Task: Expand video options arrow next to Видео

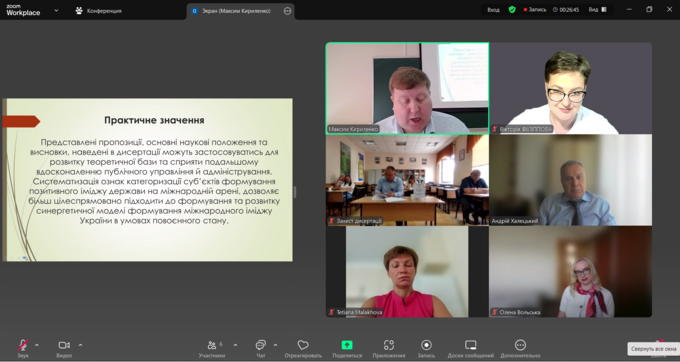Action: pyautogui.click(x=80, y=345)
